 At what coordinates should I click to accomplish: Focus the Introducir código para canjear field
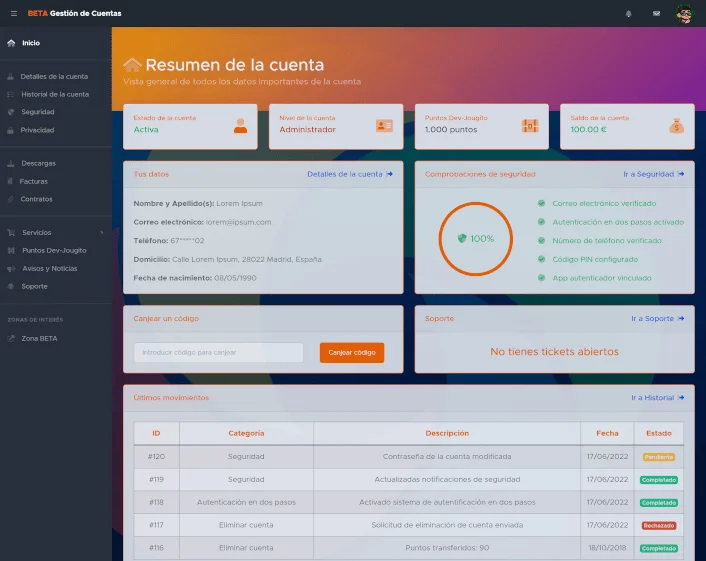pos(218,353)
